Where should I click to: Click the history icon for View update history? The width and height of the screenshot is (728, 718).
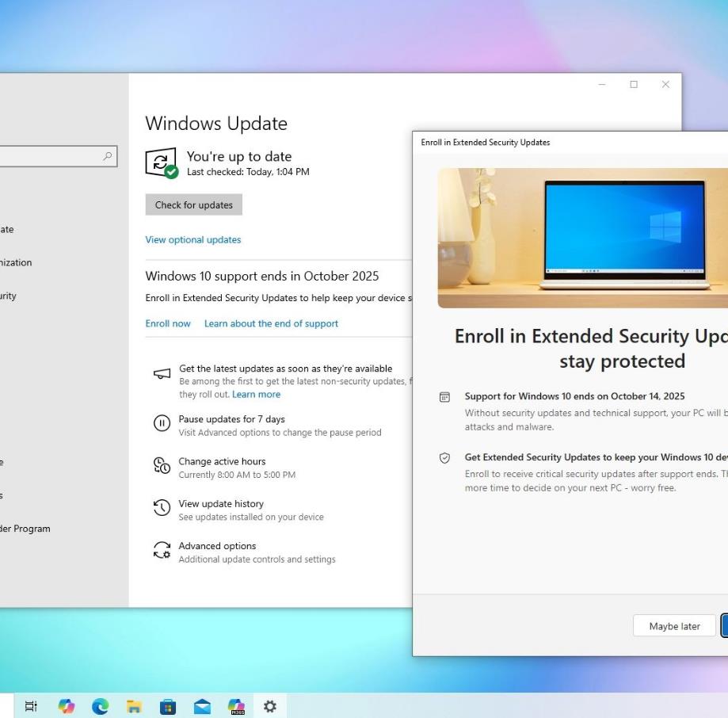[162, 508]
